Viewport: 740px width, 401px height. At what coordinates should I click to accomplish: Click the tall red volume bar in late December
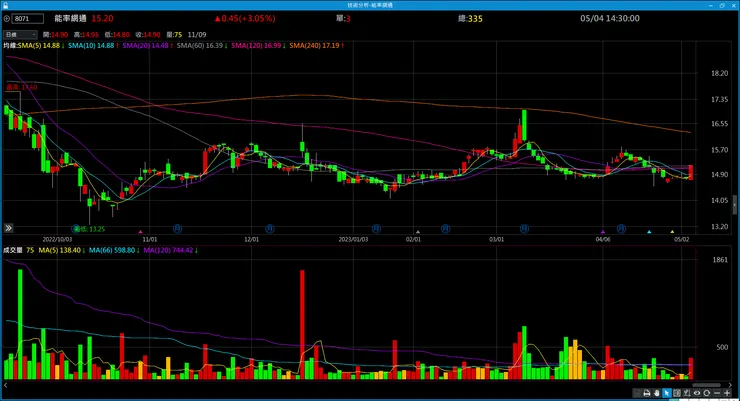click(302, 325)
